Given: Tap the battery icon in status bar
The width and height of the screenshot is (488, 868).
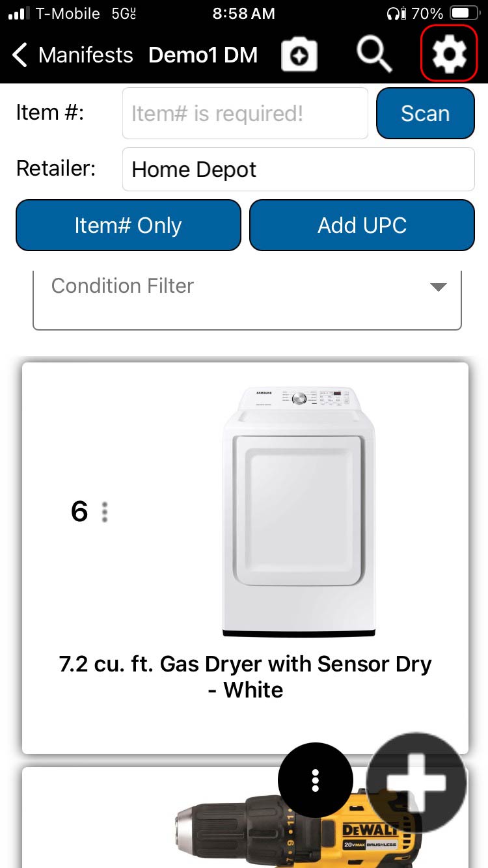Looking at the screenshot, I should 464,13.
